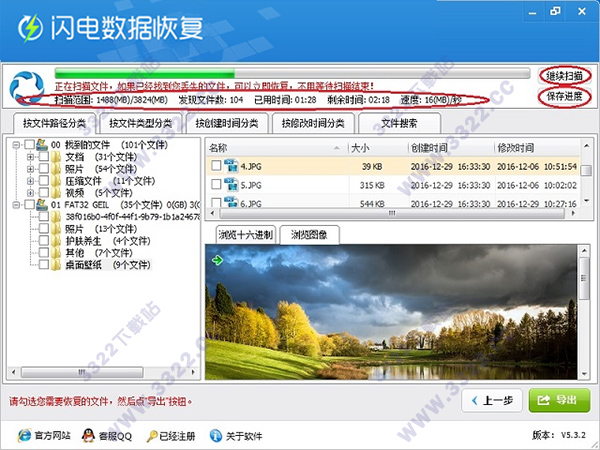This screenshot has width=600, height=450.
Task: Click the file list horizontal scrollbar thumb
Action: (x=391, y=214)
